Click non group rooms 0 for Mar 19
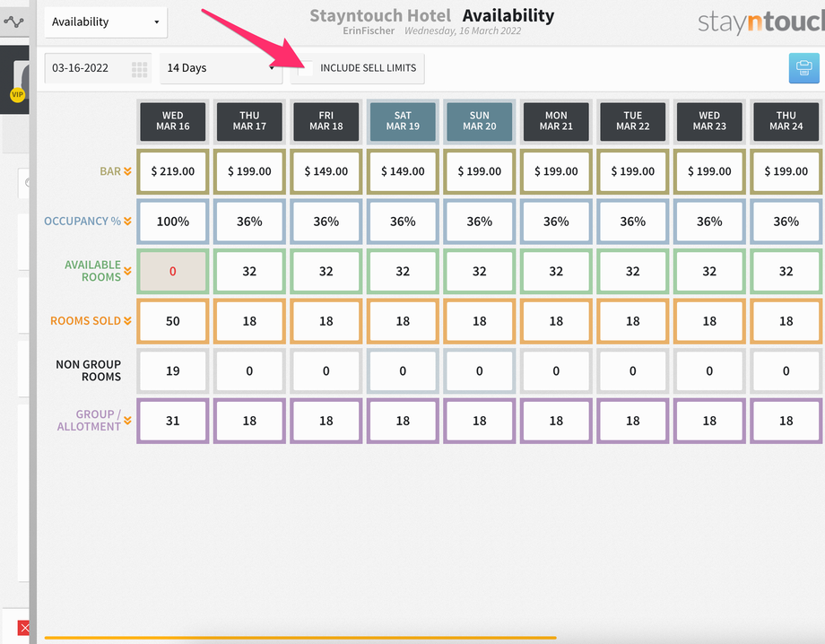 (x=403, y=371)
